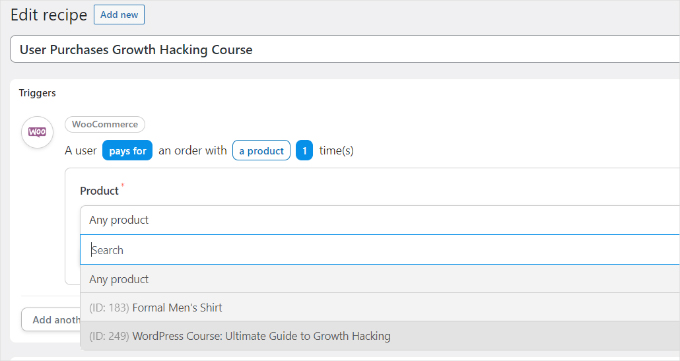The height and width of the screenshot is (361, 680).
Task: Open the 'a product' token selector
Action: pos(262,151)
